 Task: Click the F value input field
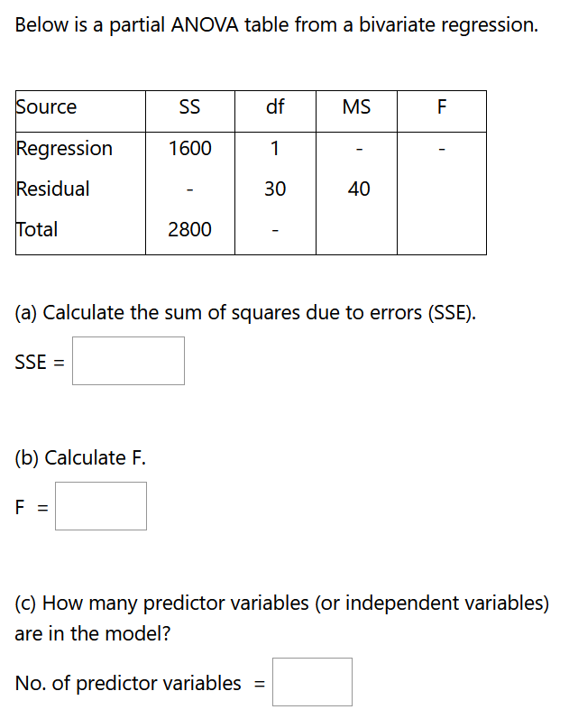(100, 506)
